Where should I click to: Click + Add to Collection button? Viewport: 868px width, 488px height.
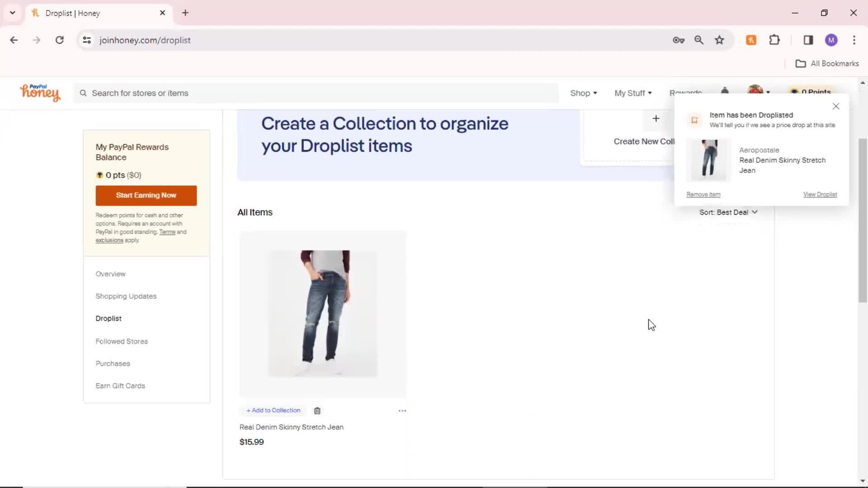tap(273, 410)
